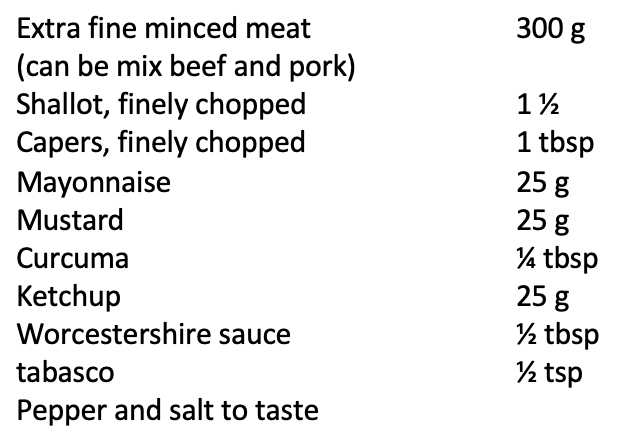The height and width of the screenshot is (446, 626).
Task: Click the '25 g' amount beside Ketchup
Action: [543, 297]
